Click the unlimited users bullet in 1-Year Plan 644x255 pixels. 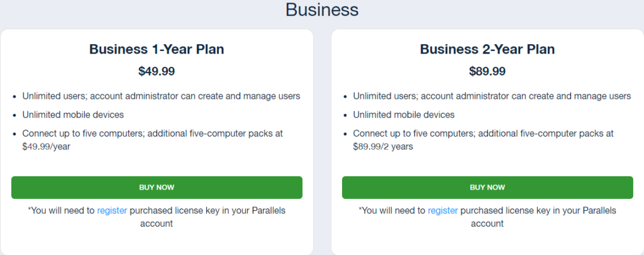coord(161,96)
